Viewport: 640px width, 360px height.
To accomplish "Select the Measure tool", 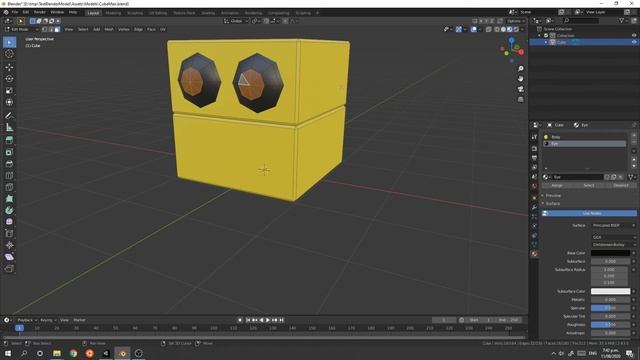I will [x=9, y=127].
